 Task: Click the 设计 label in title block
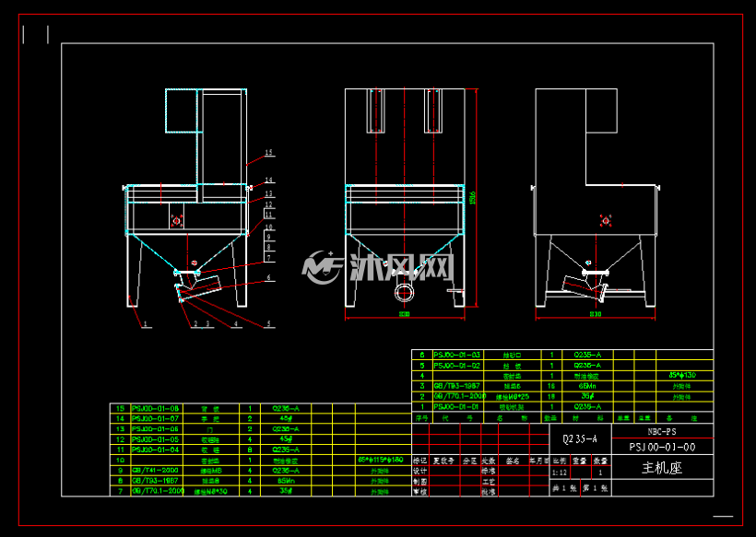click(419, 471)
